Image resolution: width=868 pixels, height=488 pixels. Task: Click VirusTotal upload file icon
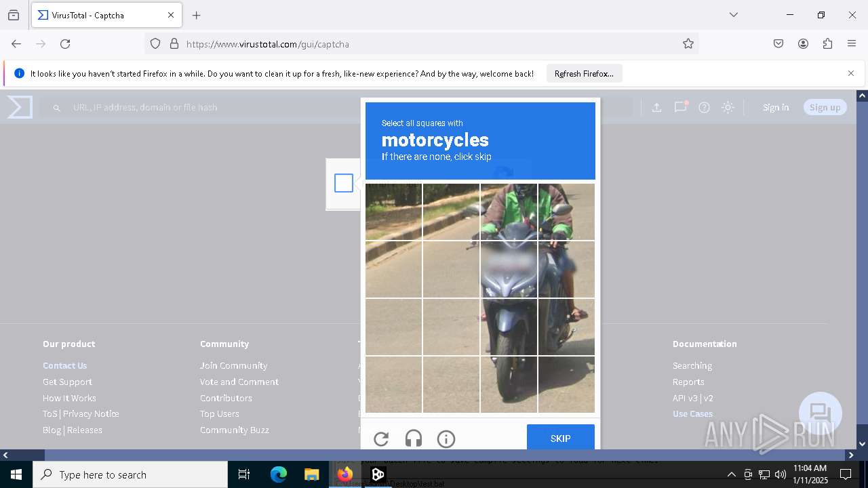656,107
